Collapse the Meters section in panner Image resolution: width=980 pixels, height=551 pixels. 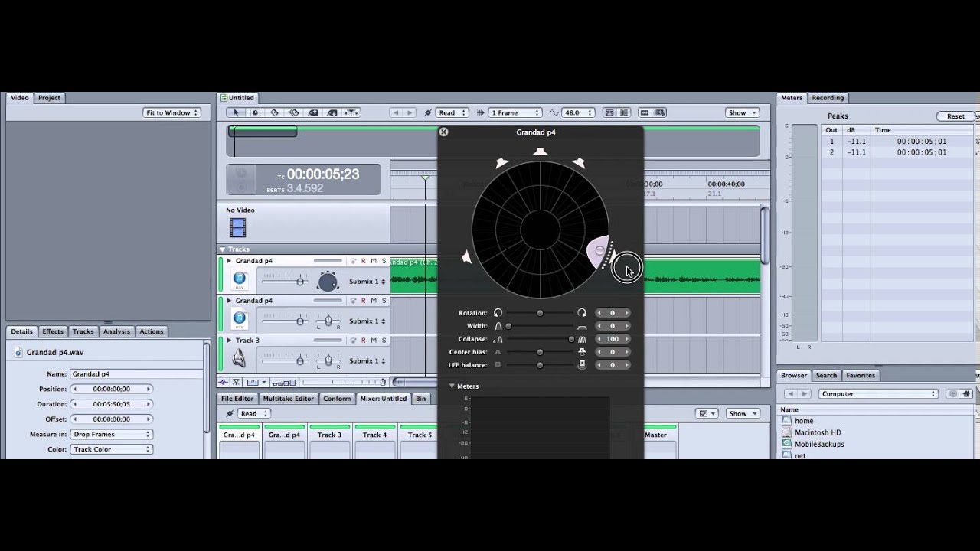point(452,386)
